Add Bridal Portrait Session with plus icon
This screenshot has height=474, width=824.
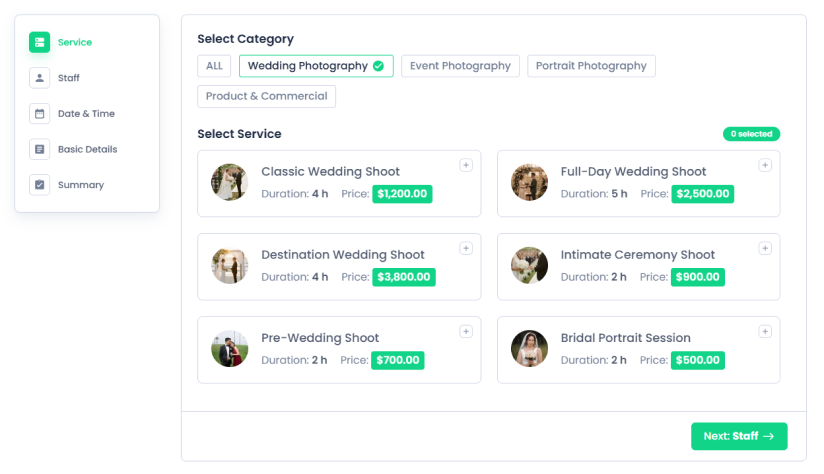pos(765,331)
